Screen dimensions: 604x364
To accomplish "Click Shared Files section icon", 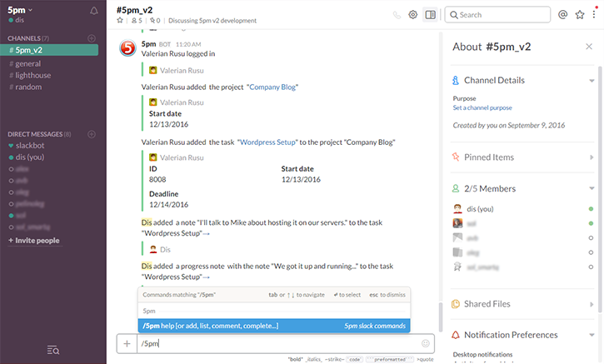I will click(x=456, y=304).
